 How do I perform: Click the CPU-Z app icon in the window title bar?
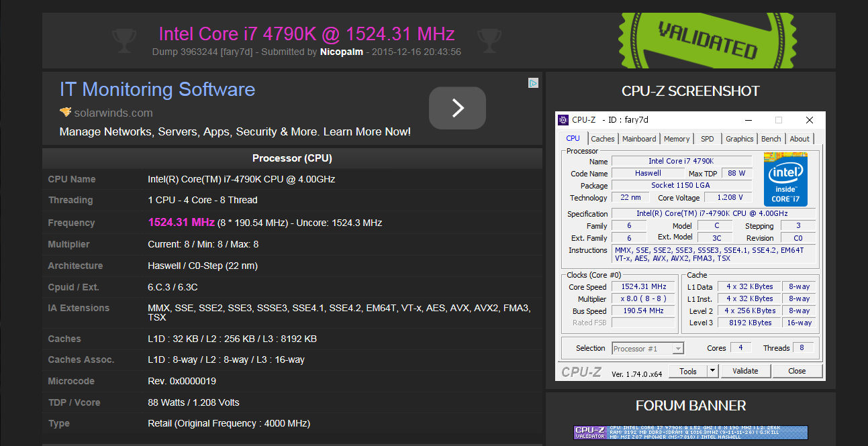pyautogui.click(x=563, y=120)
